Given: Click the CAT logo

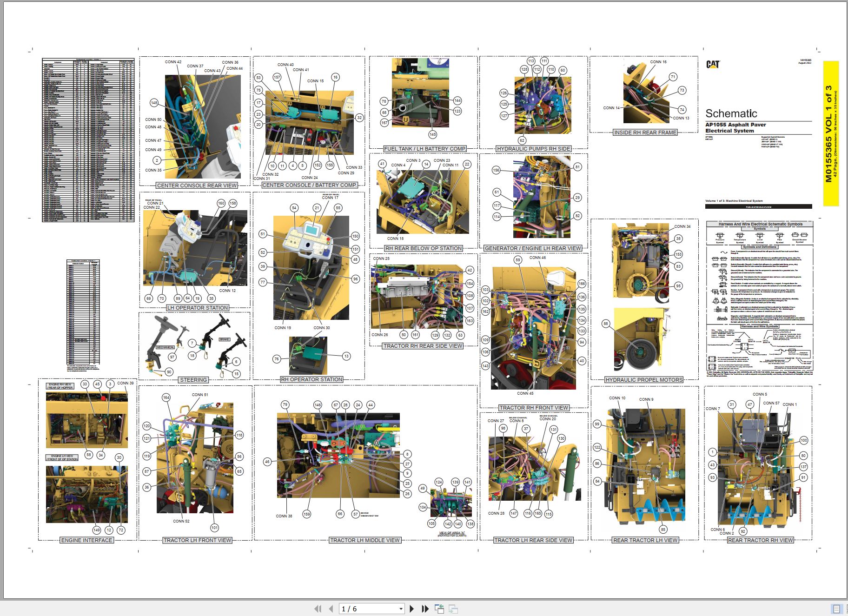Looking at the screenshot, I should pyautogui.click(x=713, y=64).
